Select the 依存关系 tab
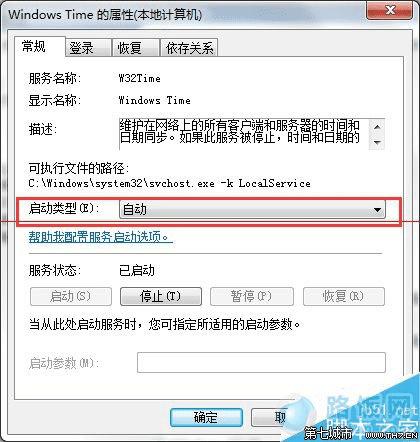 189,48
